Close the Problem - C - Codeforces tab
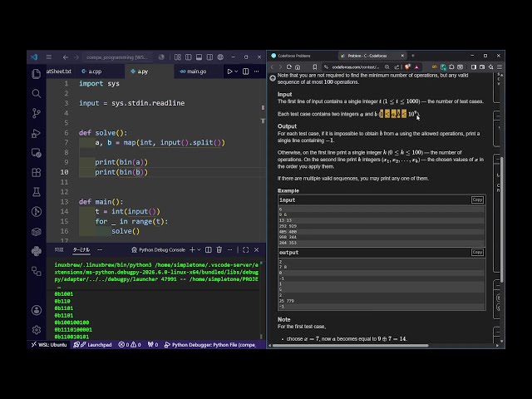The width and height of the screenshot is (532, 399). click(402, 56)
